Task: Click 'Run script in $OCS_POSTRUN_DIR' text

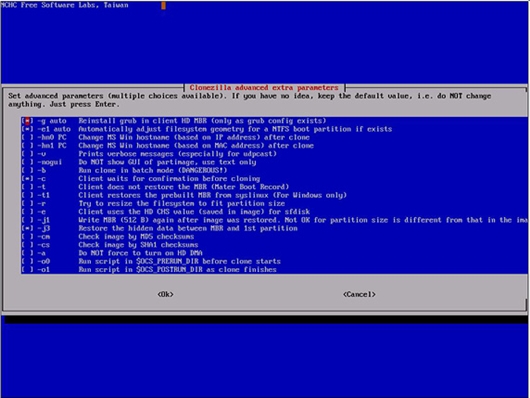Action: (140, 270)
